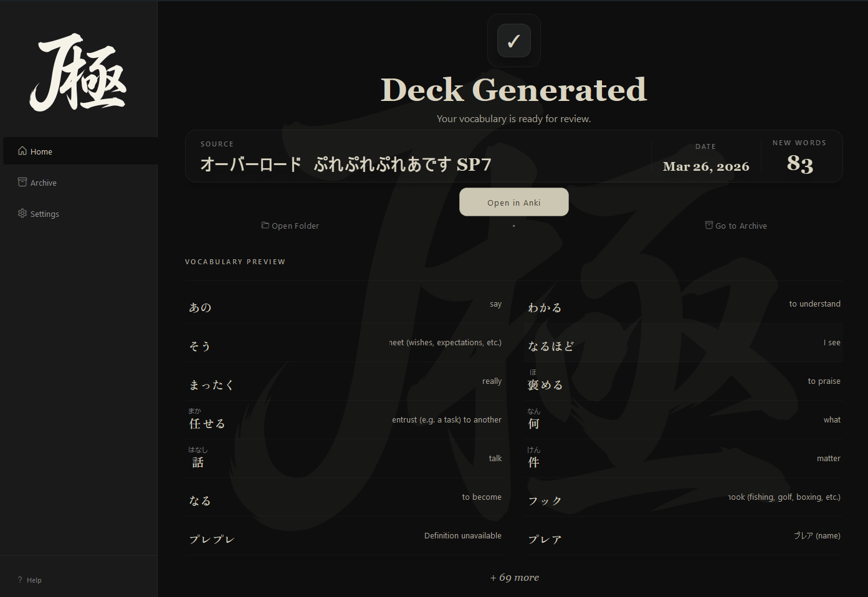Switch to the Archive page
868x597 pixels.
(42, 182)
